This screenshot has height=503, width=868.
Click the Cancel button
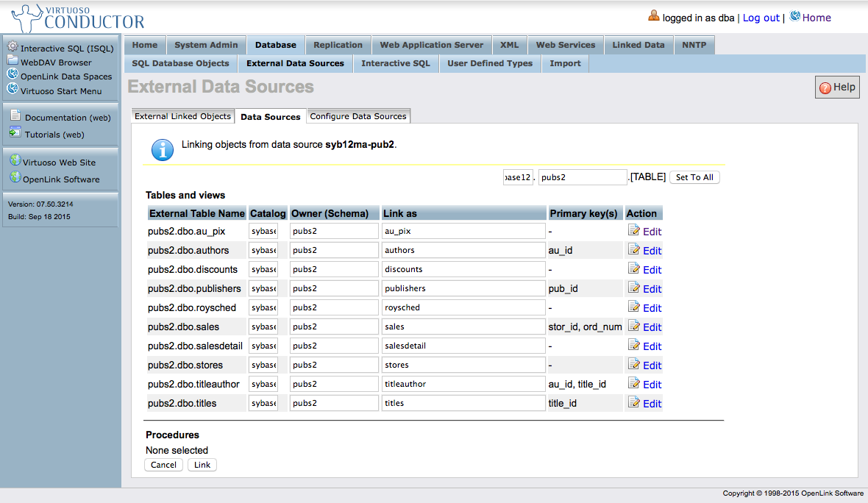tap(164, 465)
